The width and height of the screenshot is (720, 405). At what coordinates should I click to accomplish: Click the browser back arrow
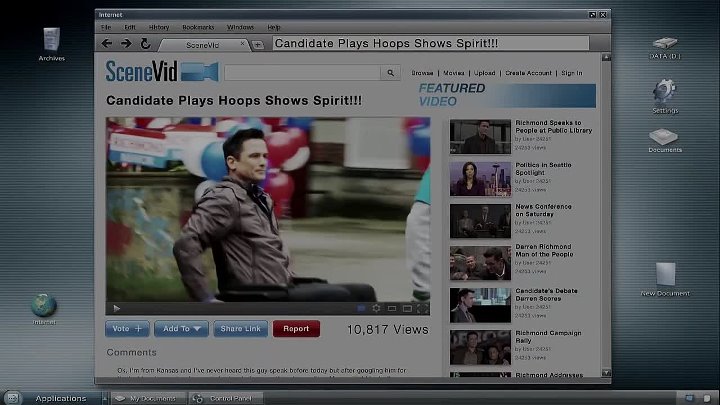pyautogui.click(x=107, y=44)
